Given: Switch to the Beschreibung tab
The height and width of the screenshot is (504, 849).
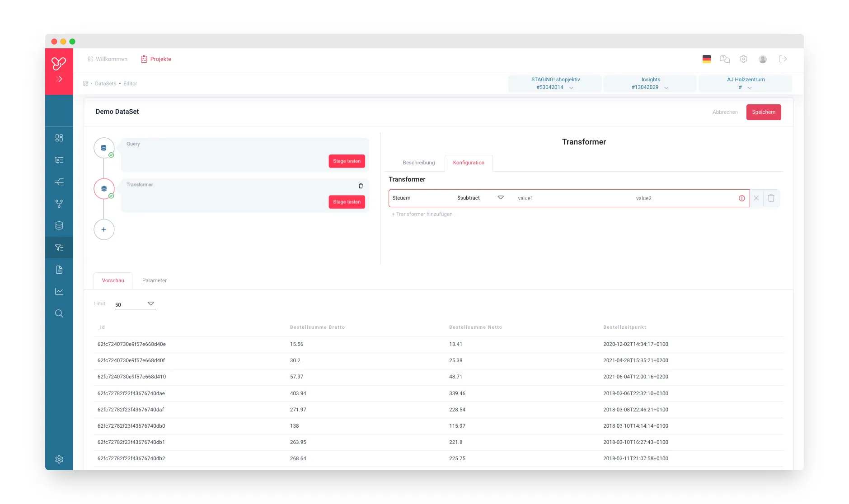Looking at the screenshot, I should coord(419,163).
